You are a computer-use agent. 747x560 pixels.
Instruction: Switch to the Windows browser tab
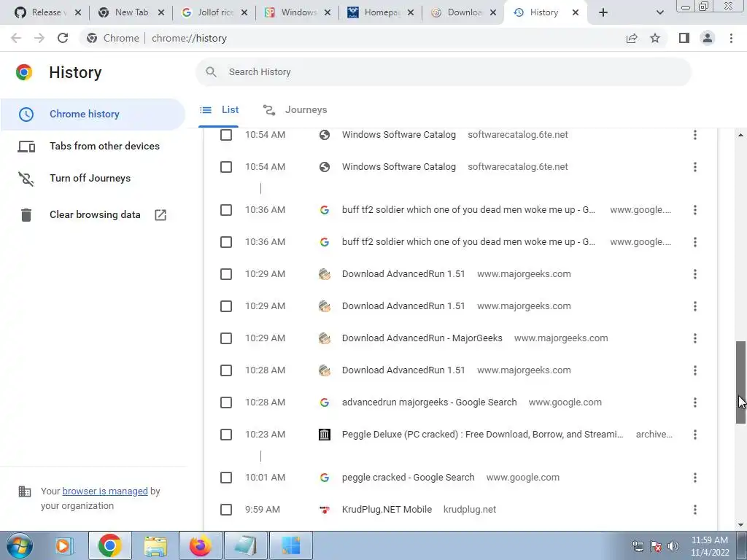(298, 12)
